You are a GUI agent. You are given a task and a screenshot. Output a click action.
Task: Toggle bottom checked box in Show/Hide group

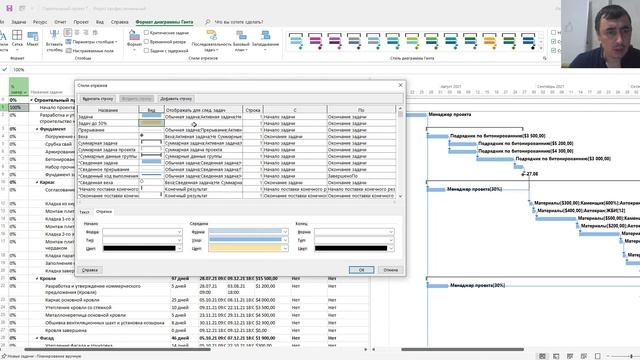click(553, 50)
